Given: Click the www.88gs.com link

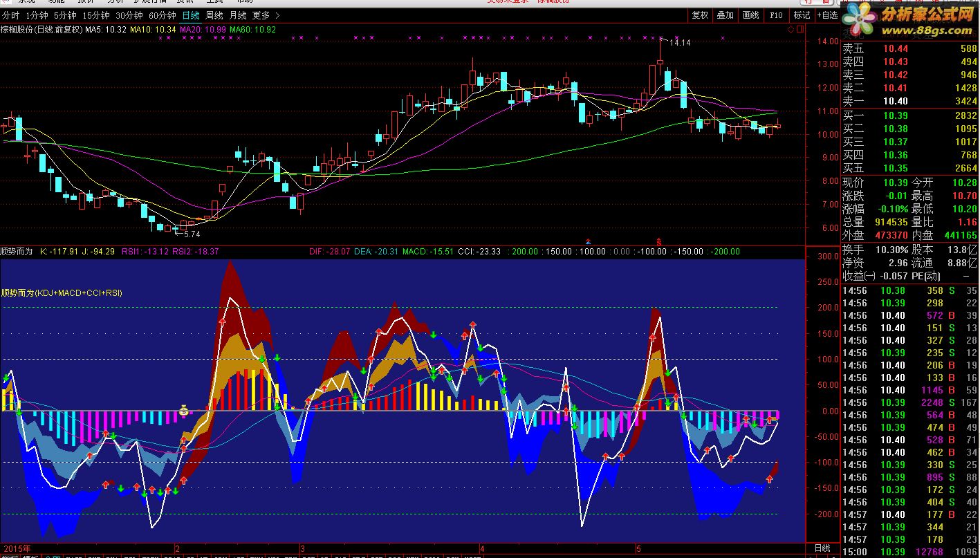Looking at the screenshot, I should pyautogui.click(x=927, y=30).
